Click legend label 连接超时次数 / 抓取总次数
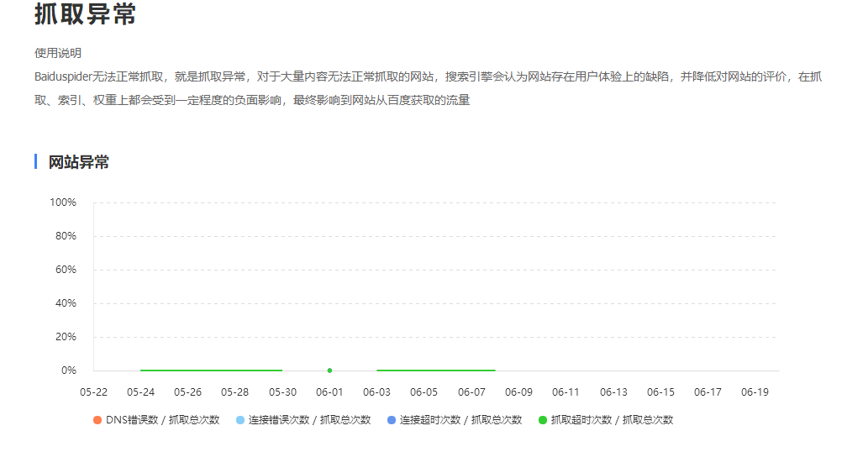Screen dimensions: 868x473 pos(460,420)
